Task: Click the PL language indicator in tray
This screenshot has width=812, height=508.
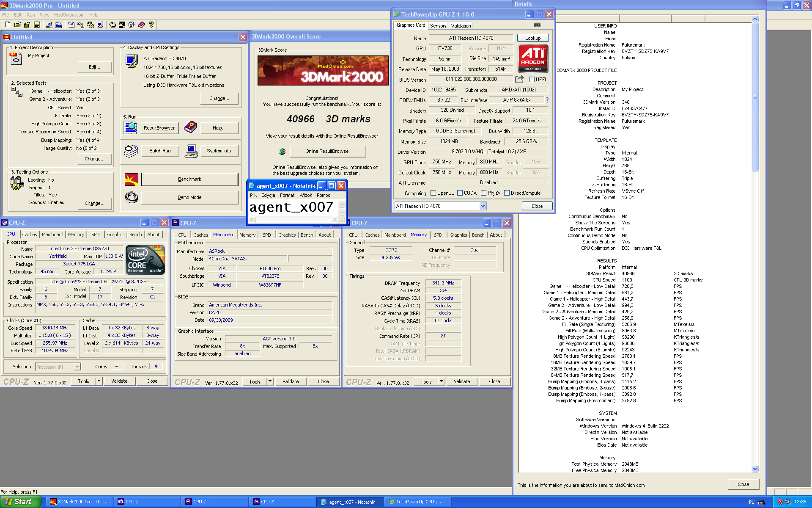Action: click(751, 502)
